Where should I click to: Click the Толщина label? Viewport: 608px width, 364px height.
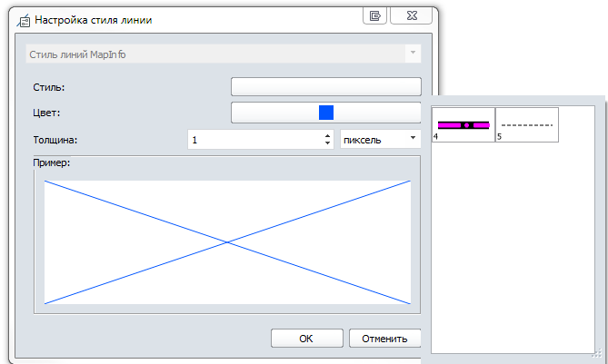point(54,140)
